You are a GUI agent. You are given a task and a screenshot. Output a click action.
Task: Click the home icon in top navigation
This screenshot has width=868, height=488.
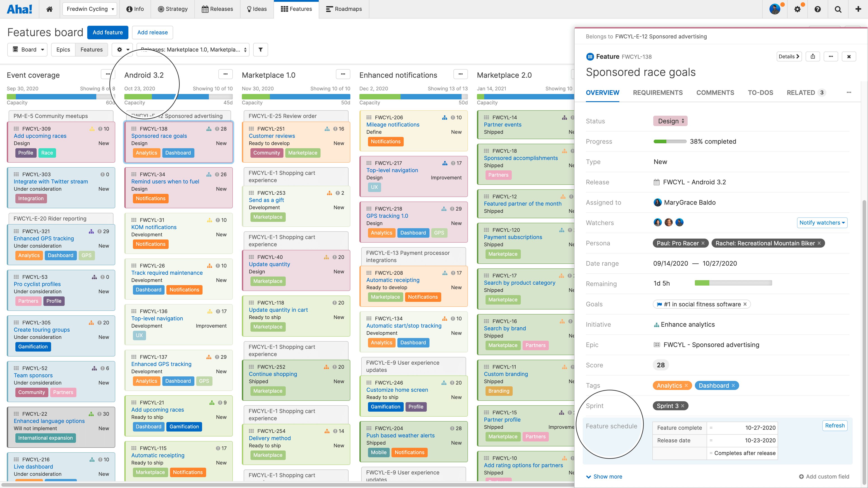click(x=49, y=9)
